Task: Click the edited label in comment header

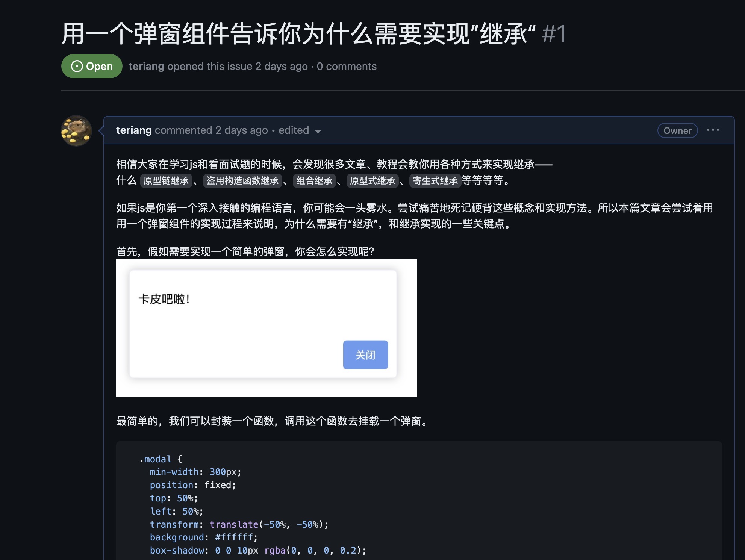Action: tap(293, 130)
